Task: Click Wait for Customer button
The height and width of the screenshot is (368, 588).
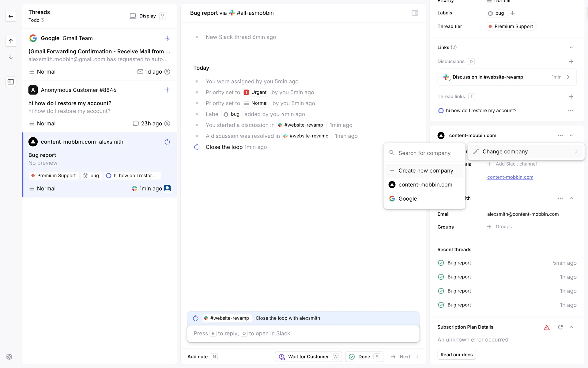Action: pos(308,357)
